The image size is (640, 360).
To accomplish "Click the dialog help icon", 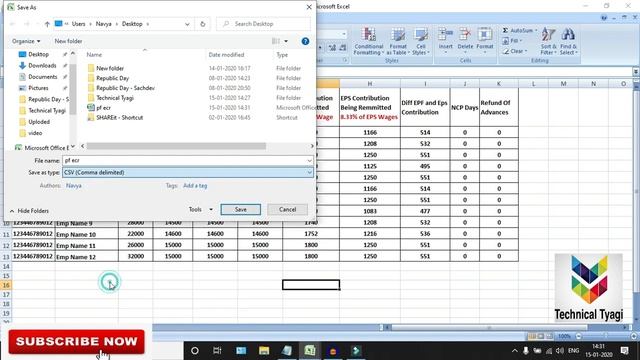I will pyautogui.click(x=305, y=41).
